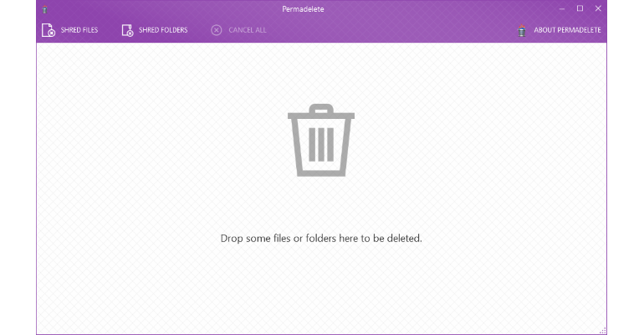This screenshot has width=644, height=335.
Task: Click the 'Drop some files or folders' text
Action: click(x=321, y=239)
